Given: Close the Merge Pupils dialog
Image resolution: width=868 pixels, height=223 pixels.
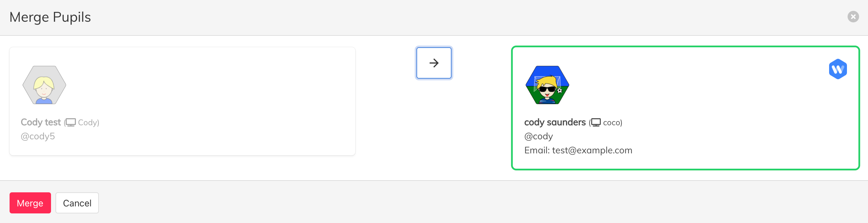Looking at the screenshot, I should pos(853,17).
